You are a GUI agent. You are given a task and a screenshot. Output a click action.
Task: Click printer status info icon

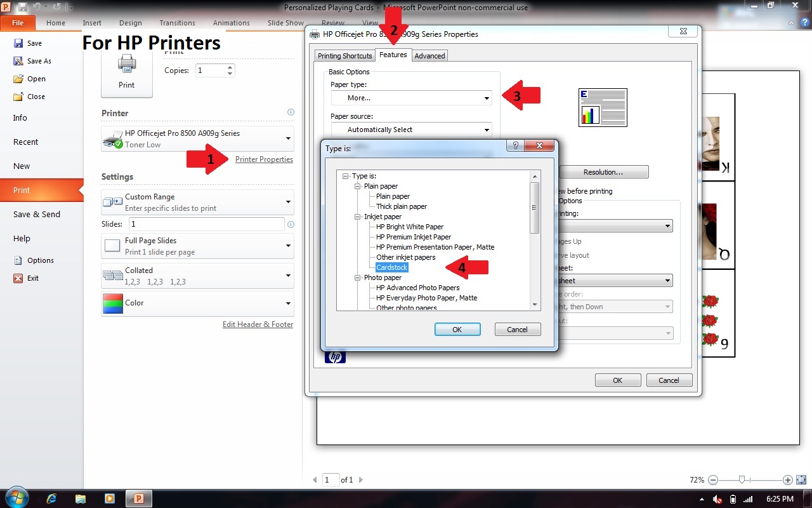coord(291,112)
